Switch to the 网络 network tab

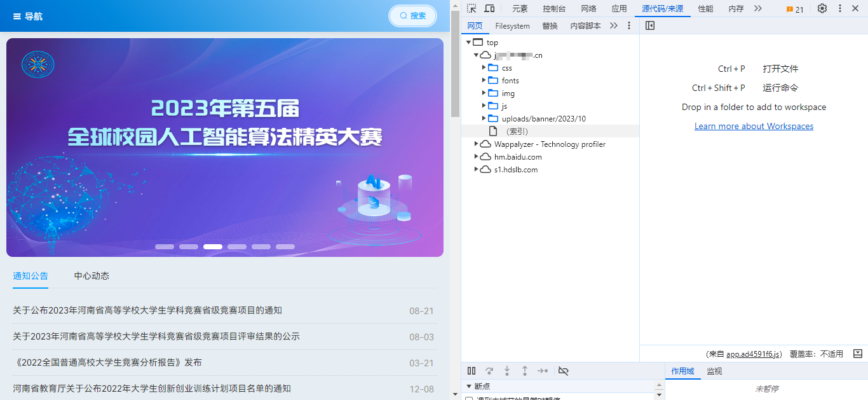coord(588,8)
